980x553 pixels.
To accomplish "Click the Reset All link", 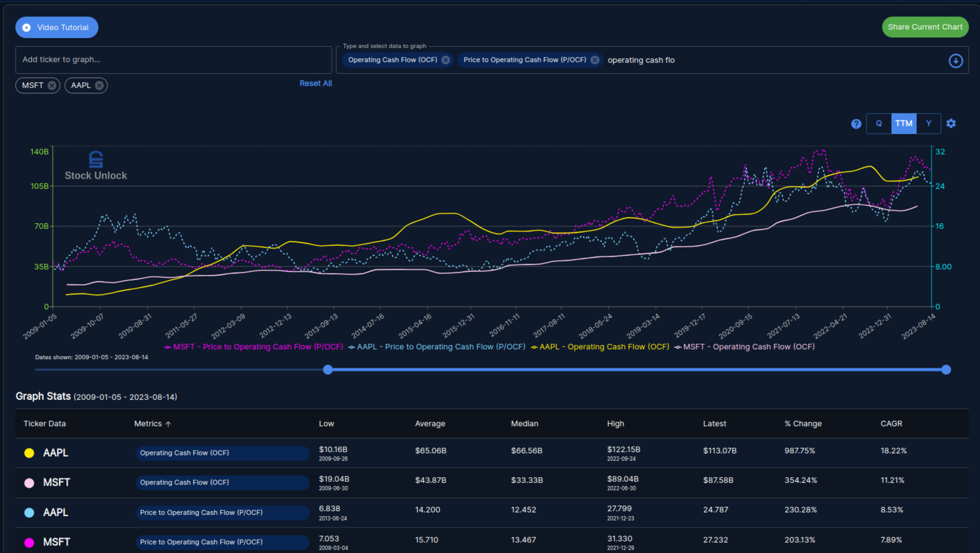I will coord(315,83).
